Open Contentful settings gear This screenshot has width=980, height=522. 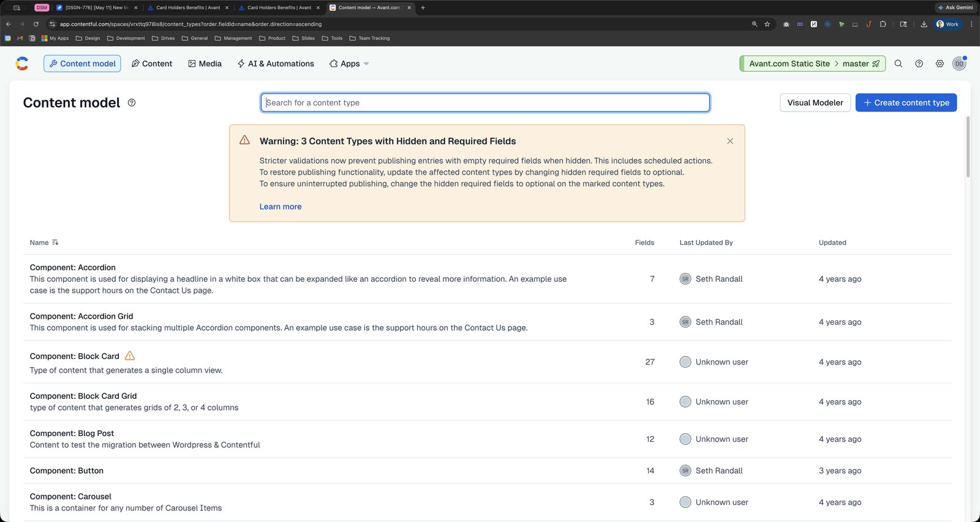click(940, 64)
